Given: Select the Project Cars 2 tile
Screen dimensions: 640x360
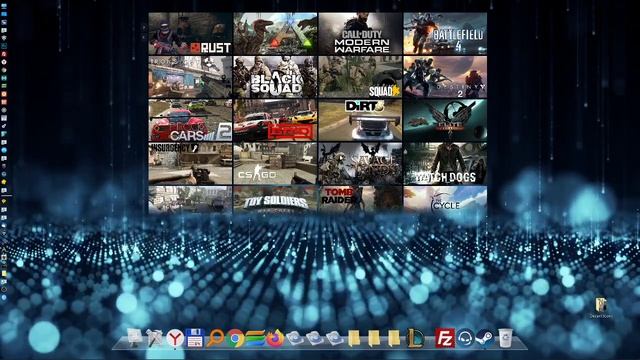Looking at the screenshot, I should click(190, 120).
